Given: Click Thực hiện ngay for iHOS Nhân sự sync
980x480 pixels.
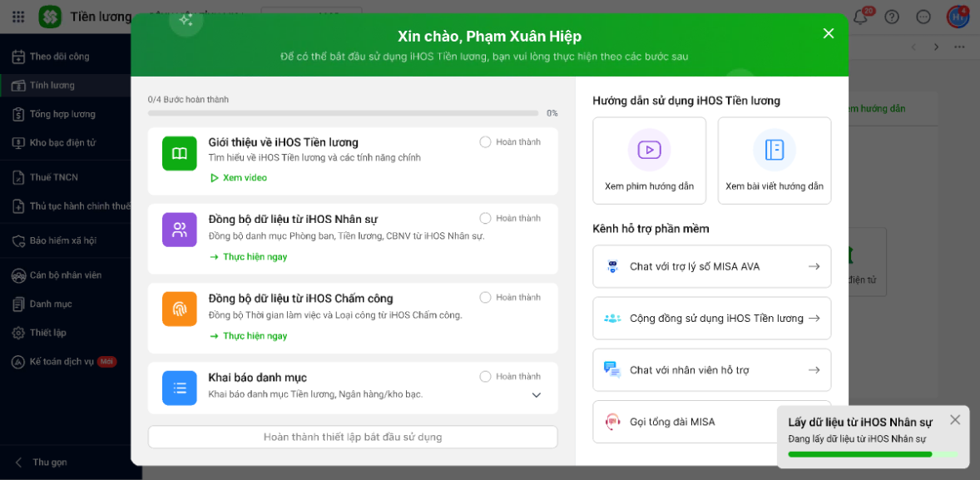Looking at the screenshot, I should tap(248, 257).
